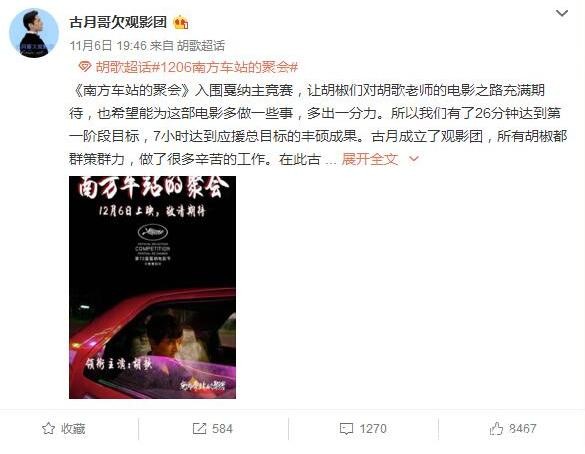Click the diamond super-topic icon
The width and height of the screenshot is (585, 454).
[85, 67]
